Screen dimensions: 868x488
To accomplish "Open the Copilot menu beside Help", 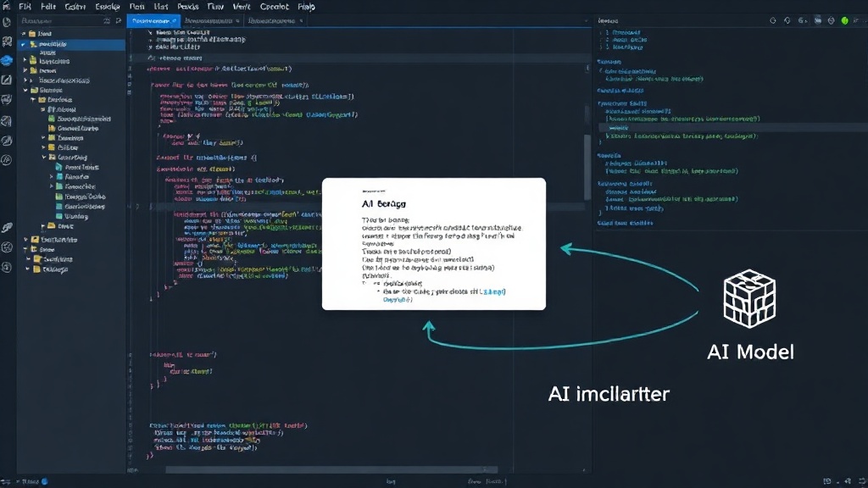I will click(x=275, y=7).
